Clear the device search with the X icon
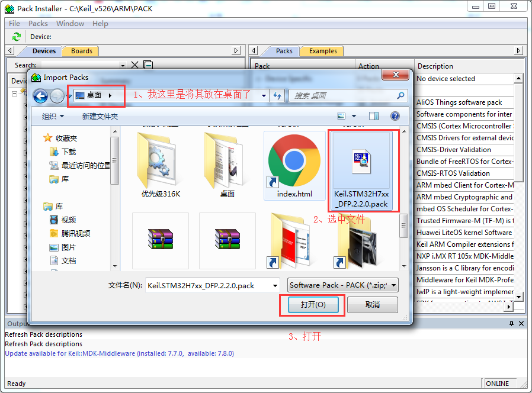Screen dimensions: 532x393 [x=135, y=65]
